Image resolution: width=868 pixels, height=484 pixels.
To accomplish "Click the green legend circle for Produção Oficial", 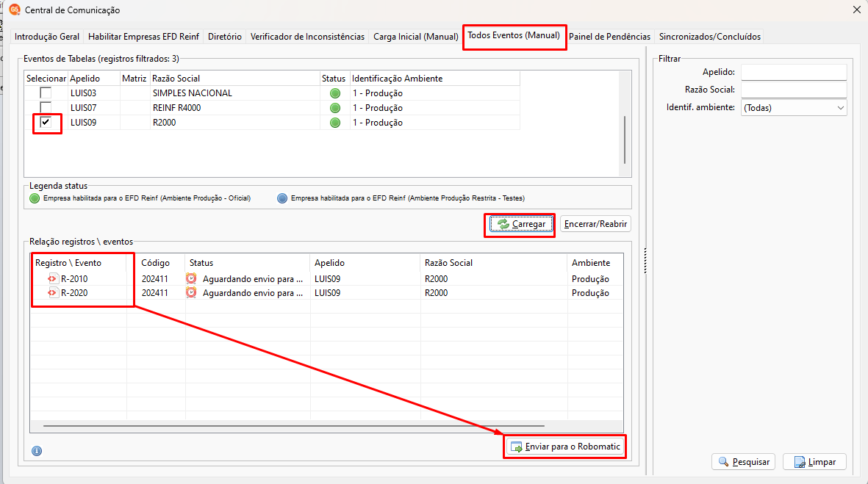I will pos(35,198).
